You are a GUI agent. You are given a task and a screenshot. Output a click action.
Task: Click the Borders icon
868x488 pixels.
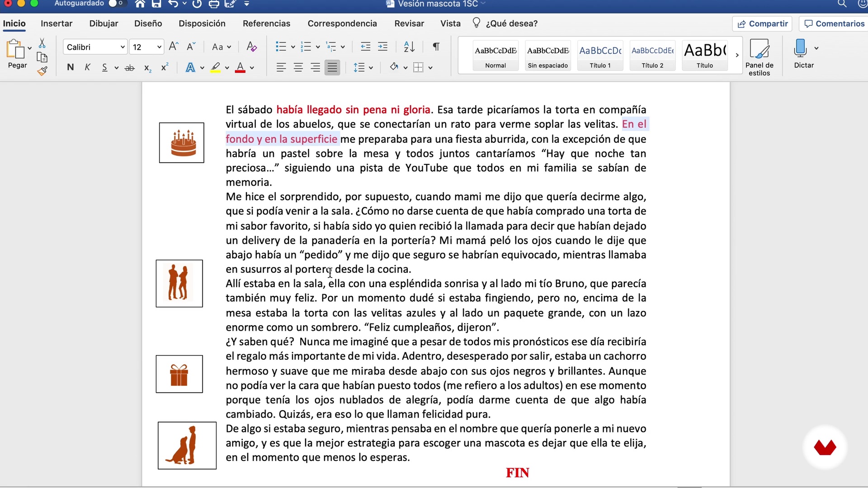(x=419, y=68)
